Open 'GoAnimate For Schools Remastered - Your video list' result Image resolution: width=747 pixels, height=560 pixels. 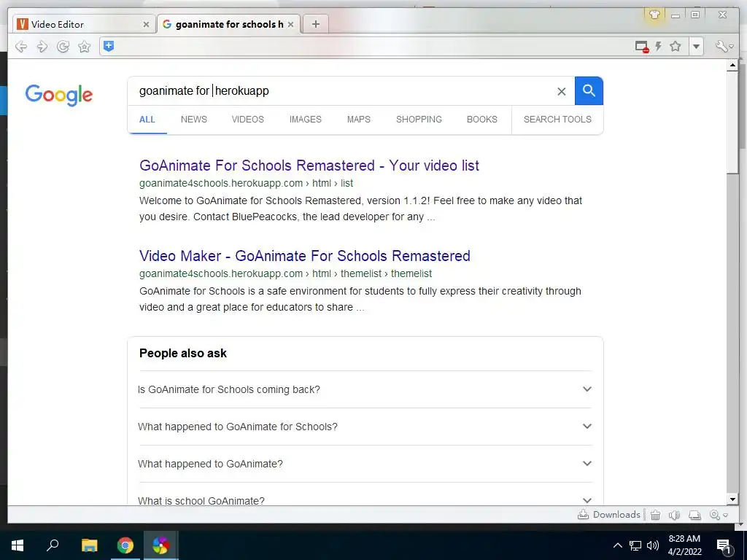[309, 166]
